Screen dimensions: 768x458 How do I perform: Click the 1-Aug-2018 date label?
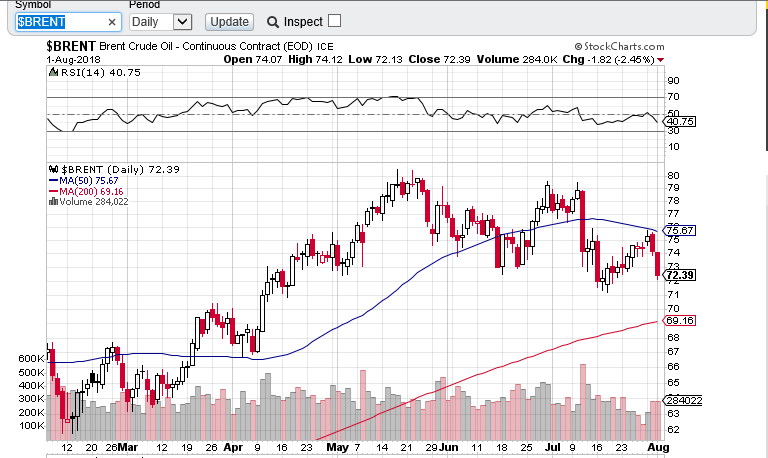click(x=73, y=60)
